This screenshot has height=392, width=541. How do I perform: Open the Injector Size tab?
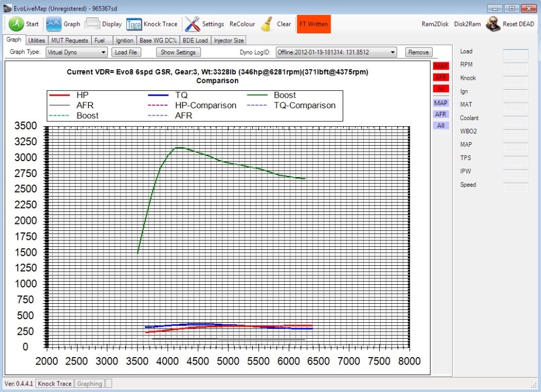pos(229,40)
